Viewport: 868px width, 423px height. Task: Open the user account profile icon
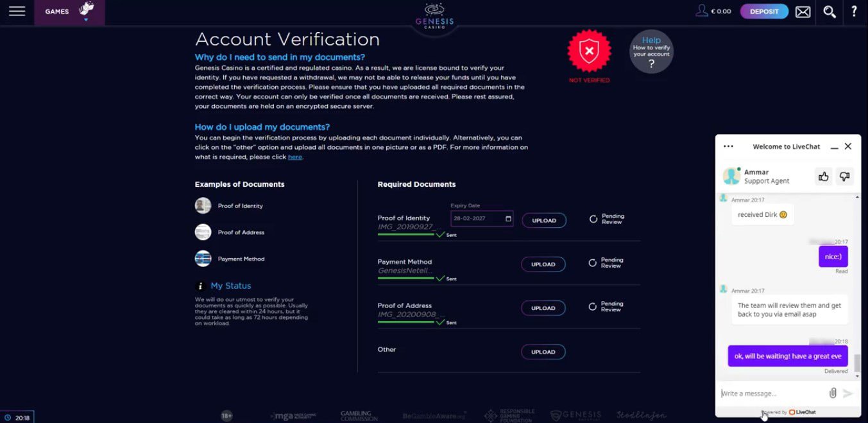[x=702, y=11]
